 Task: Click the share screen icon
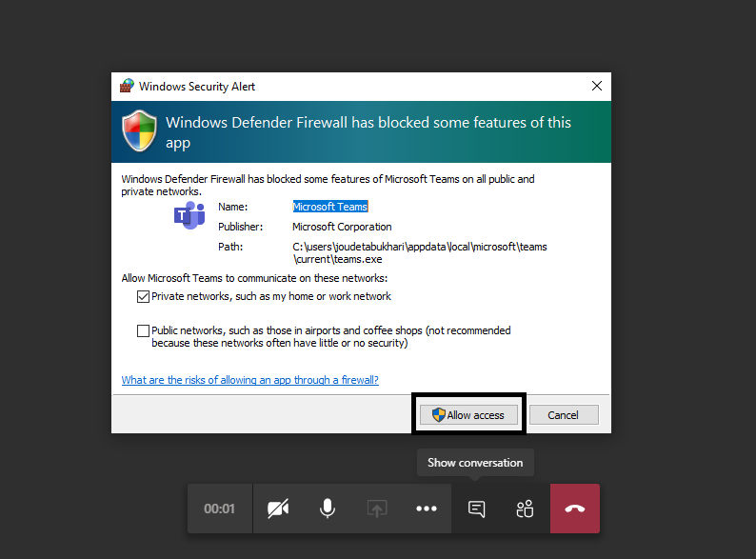point(376,509)
